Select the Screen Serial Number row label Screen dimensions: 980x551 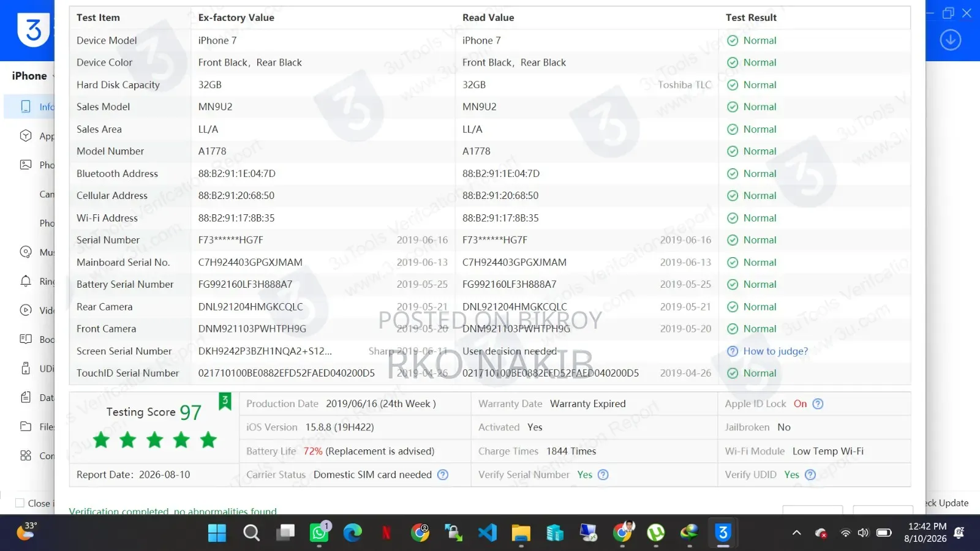[x=124, y=351]
